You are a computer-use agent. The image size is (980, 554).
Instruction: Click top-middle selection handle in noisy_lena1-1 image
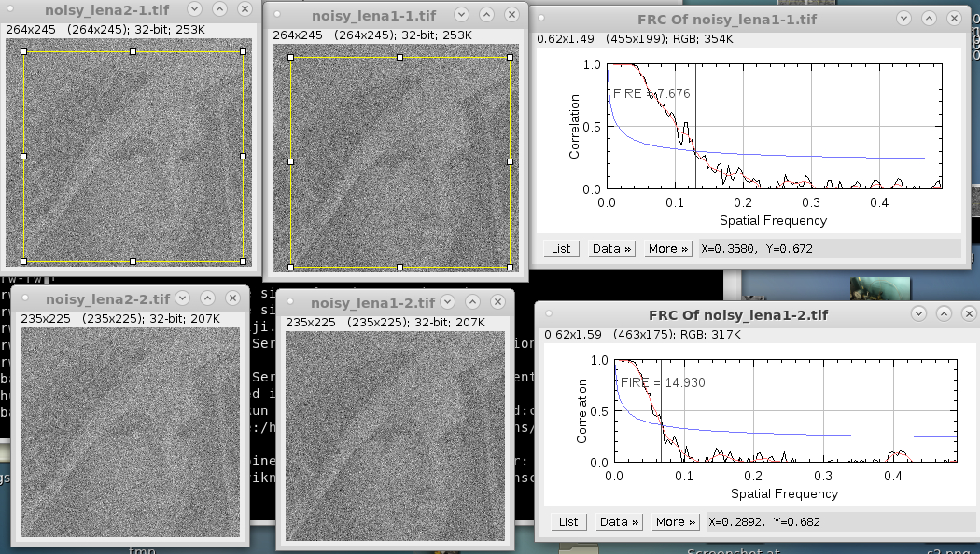(x=400, y=57)
